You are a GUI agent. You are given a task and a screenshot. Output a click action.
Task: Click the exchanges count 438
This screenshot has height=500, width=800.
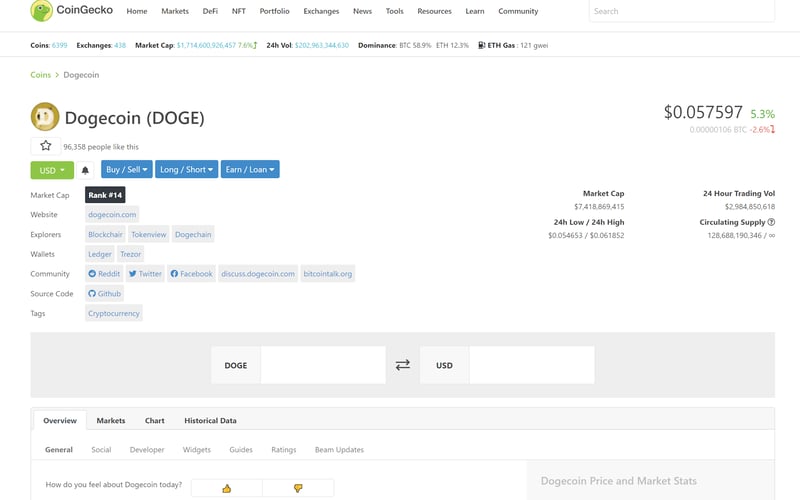120,45
